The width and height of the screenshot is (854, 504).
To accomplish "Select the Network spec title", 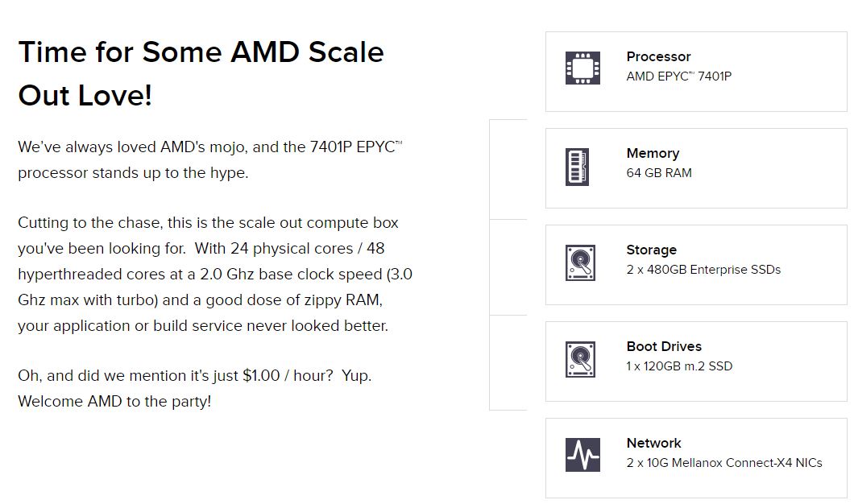I will [653, 443].
